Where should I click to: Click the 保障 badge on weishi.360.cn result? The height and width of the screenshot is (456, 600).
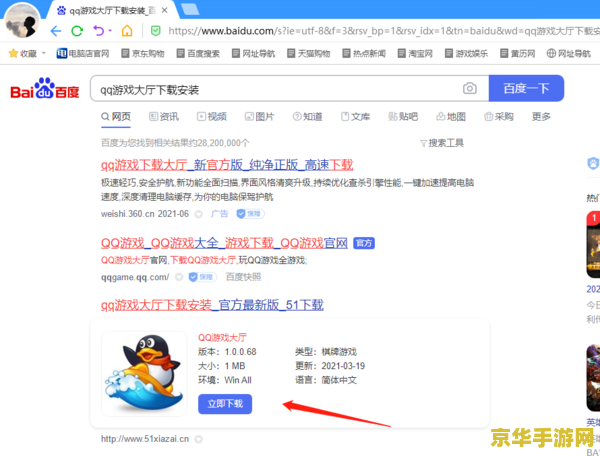click(250, 213)
